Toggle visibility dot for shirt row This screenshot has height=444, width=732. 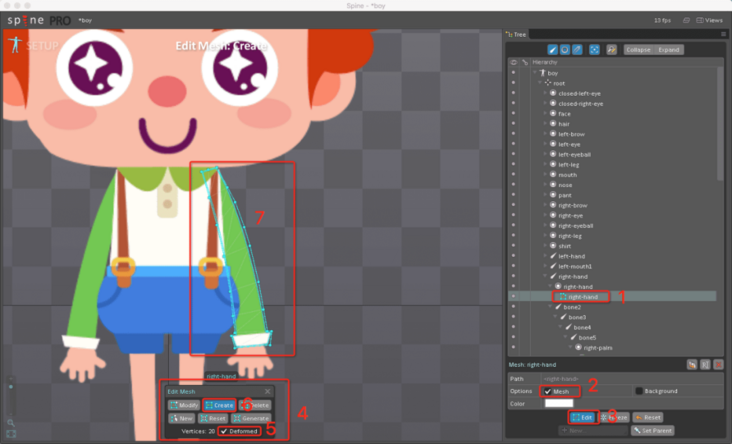[x=514, y=246]
